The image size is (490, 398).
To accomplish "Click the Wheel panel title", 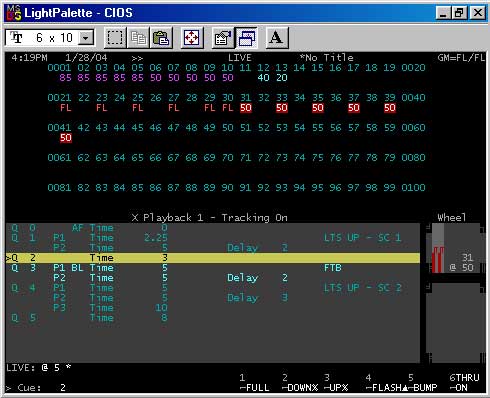I will point(452,218).
